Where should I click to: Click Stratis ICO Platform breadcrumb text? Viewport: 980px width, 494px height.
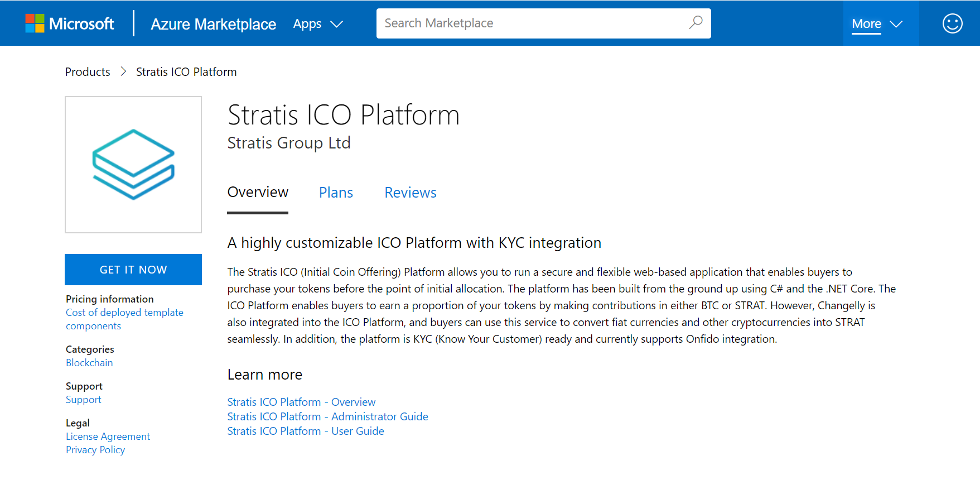pyautogui.click(x=186, y=72)
